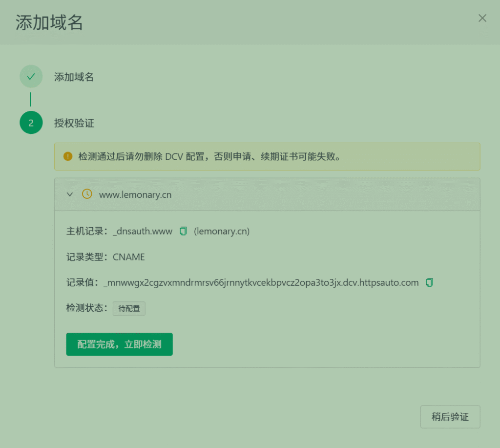Click the 配置完成，立即检测 button
500x448 pixels.
point(119,344)
